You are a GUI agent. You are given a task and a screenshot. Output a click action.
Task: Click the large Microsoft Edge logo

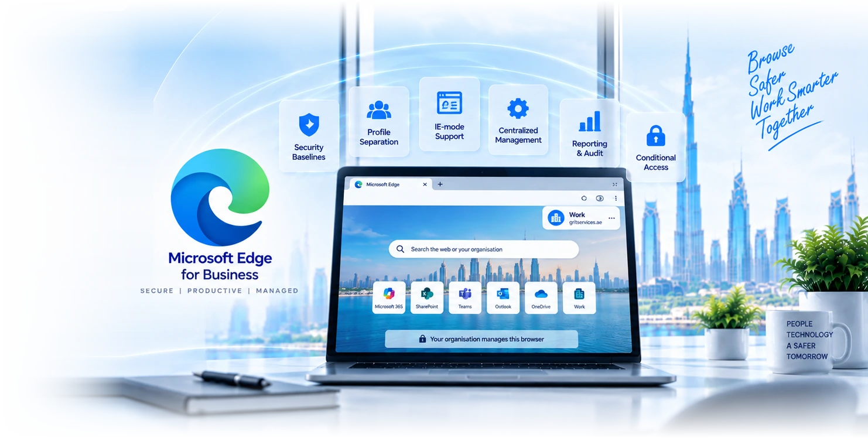[220, 197]
